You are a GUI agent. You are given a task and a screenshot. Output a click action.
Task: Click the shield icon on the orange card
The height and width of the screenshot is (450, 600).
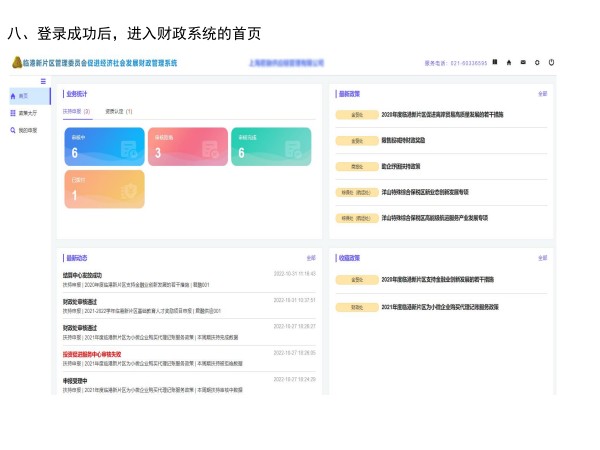(x=129, y=191)
